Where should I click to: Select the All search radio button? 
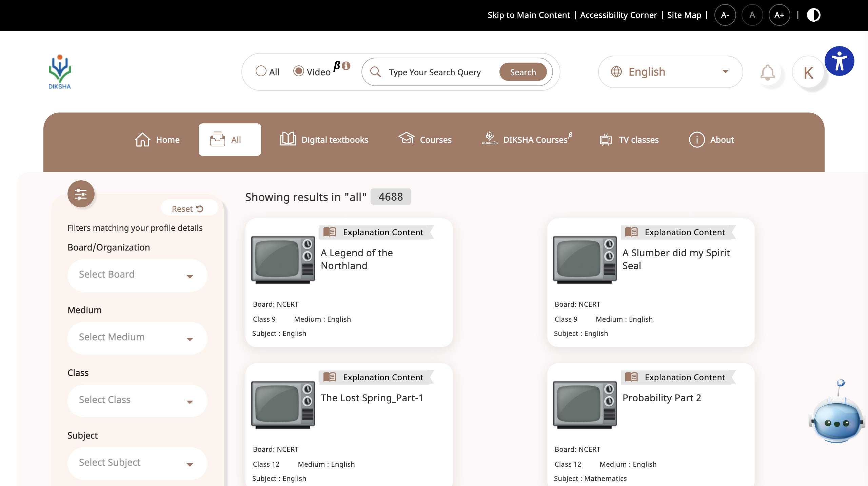(261, 71)
